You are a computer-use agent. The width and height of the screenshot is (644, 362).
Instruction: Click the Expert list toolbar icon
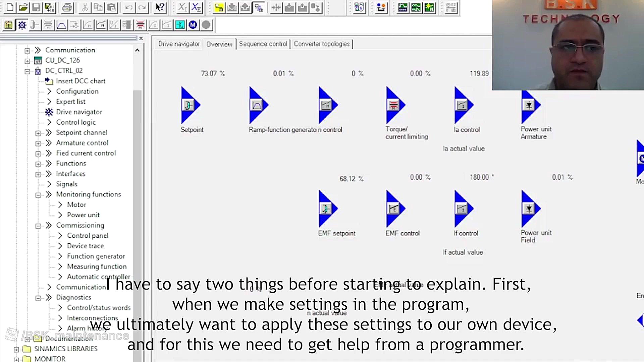point(8,25)
